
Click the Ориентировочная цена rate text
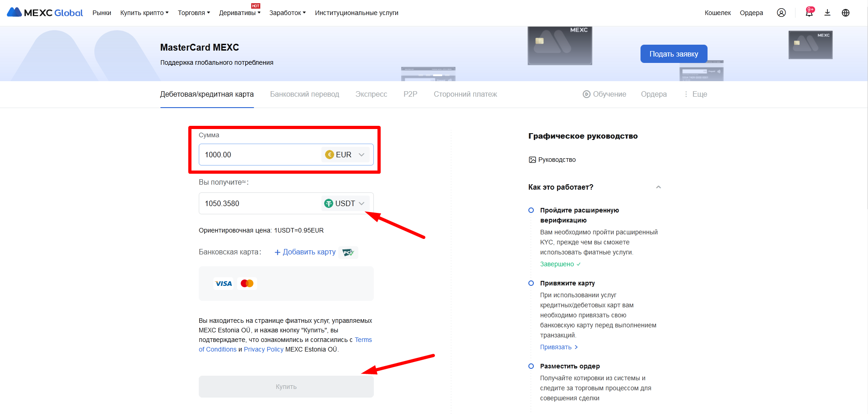click(x=261, y=230)
